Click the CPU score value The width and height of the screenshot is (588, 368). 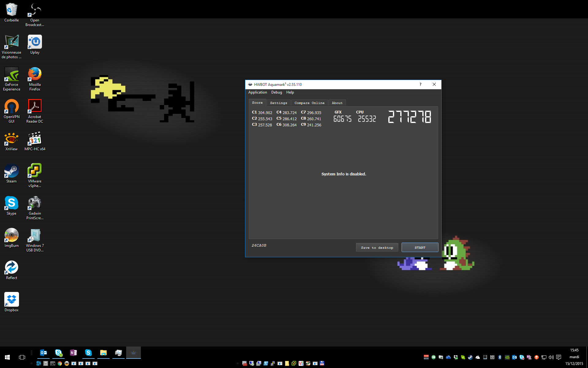click(x=367, y=119)
